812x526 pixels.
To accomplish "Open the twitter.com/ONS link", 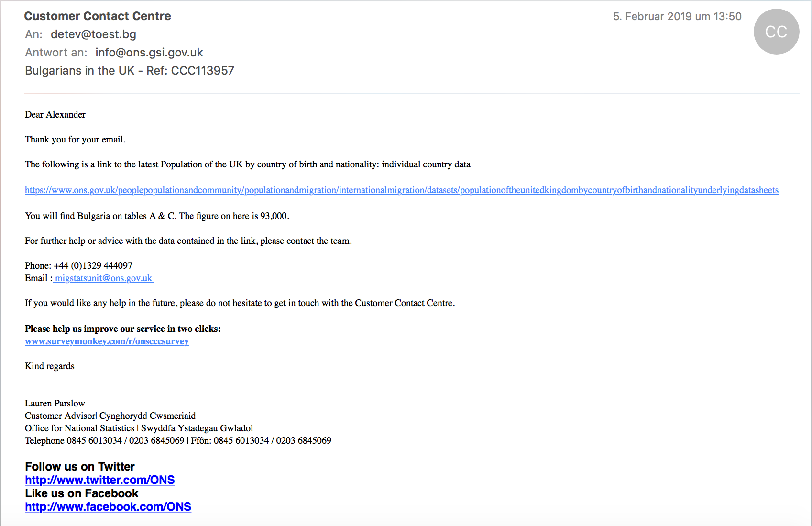I will 100,480.
